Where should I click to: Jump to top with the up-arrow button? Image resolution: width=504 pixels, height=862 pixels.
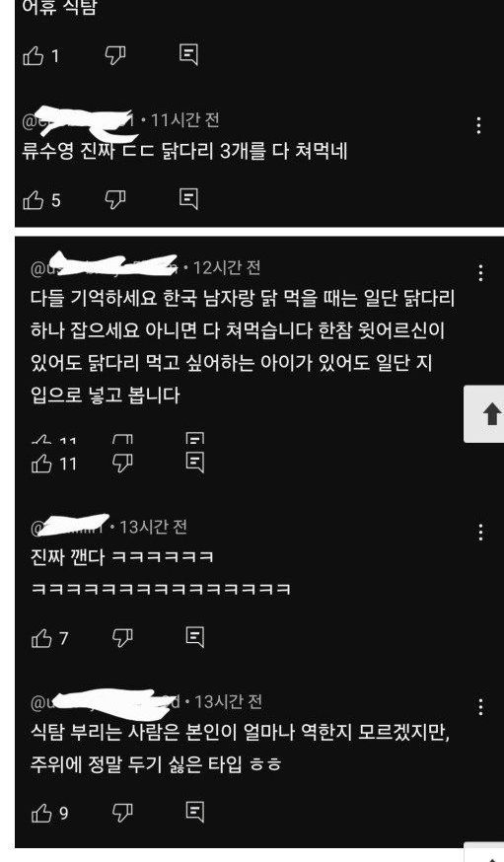[x=484, y=414]
